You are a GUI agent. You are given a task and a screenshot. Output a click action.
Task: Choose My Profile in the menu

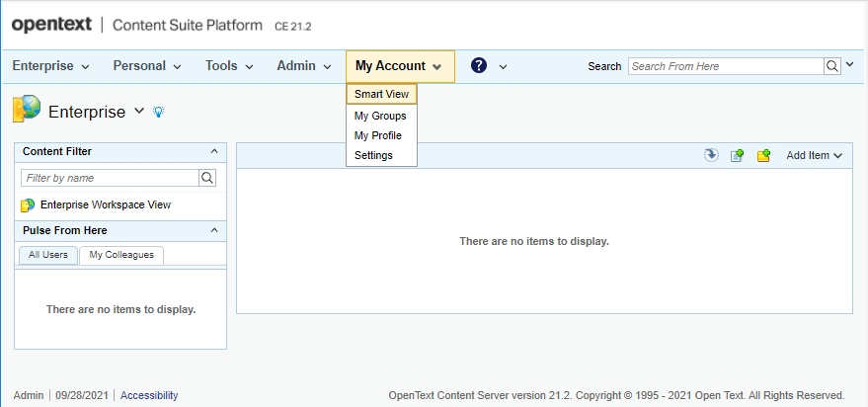[x=378, y=135]
